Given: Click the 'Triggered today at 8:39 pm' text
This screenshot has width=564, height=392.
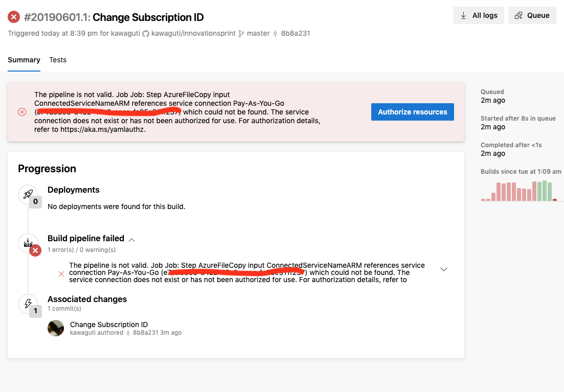Looking at the screenshot, I should point(53,33).
